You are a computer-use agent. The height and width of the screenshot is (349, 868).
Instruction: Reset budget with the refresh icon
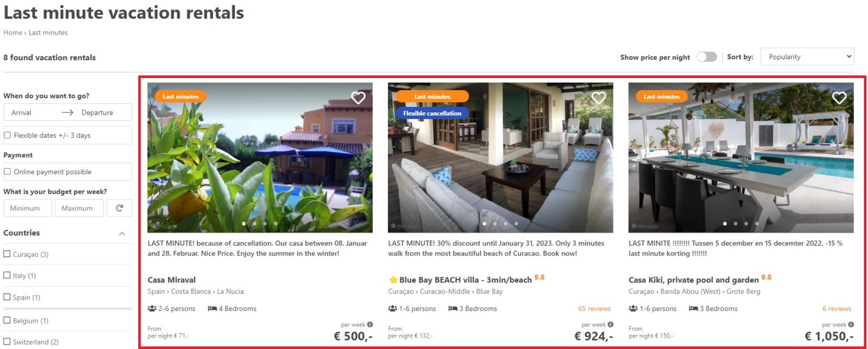tap(119, 208)
